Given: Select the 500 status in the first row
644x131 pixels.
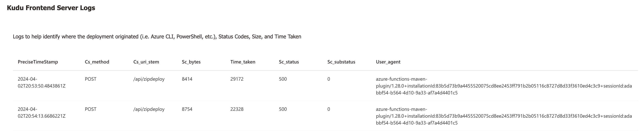Looking at the screenshot, I should pyautogui.click(x=283, y=79).
